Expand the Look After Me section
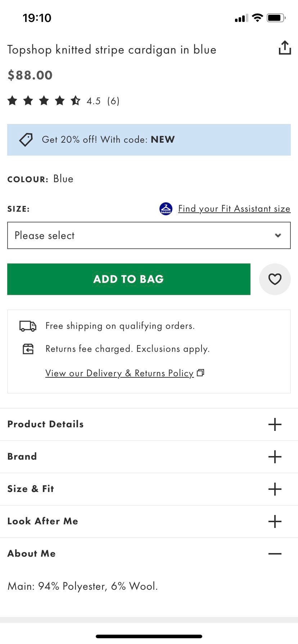Image resolution: width=298 pixels, height=644 pixels. click(275, 521)
